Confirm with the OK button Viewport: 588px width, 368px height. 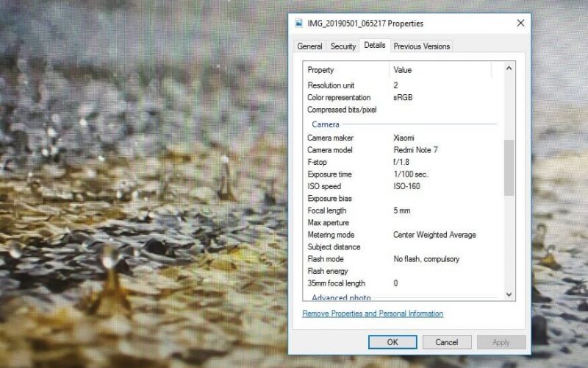click(x=392, y=342)
